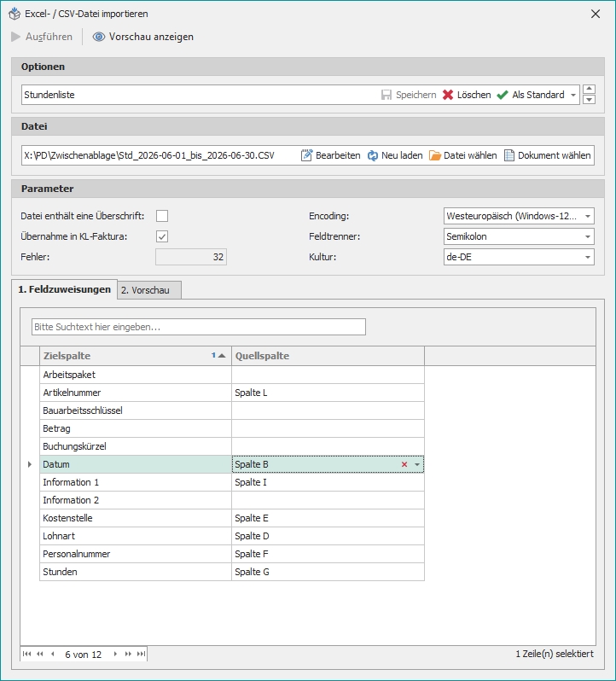Click the Bearbeiten pencil icon
This screenshot has width=616, height=681.
click(306, 155)
